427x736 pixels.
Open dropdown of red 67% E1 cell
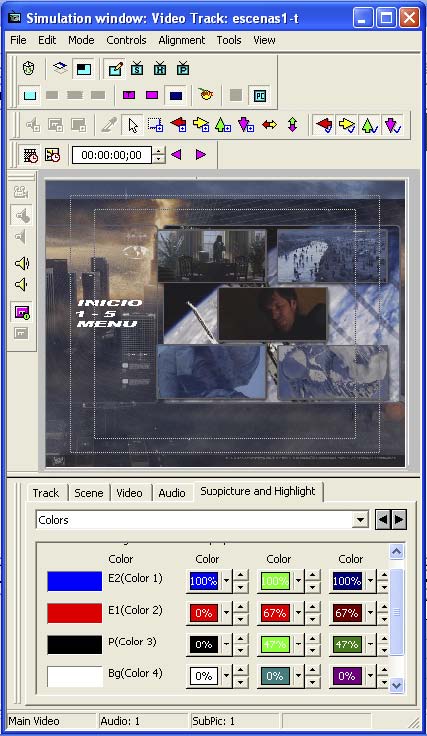(297, 613)
